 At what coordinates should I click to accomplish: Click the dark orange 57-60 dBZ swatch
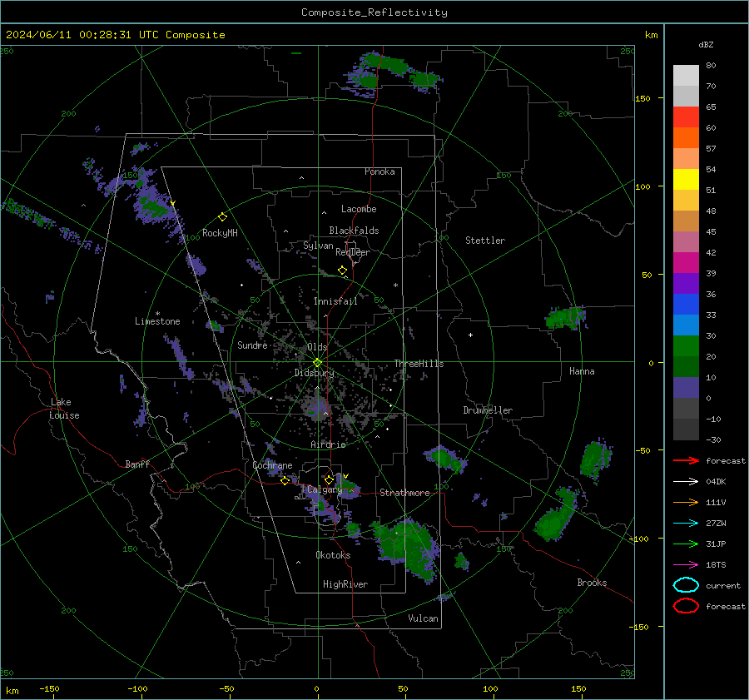(x=686, y=137)
